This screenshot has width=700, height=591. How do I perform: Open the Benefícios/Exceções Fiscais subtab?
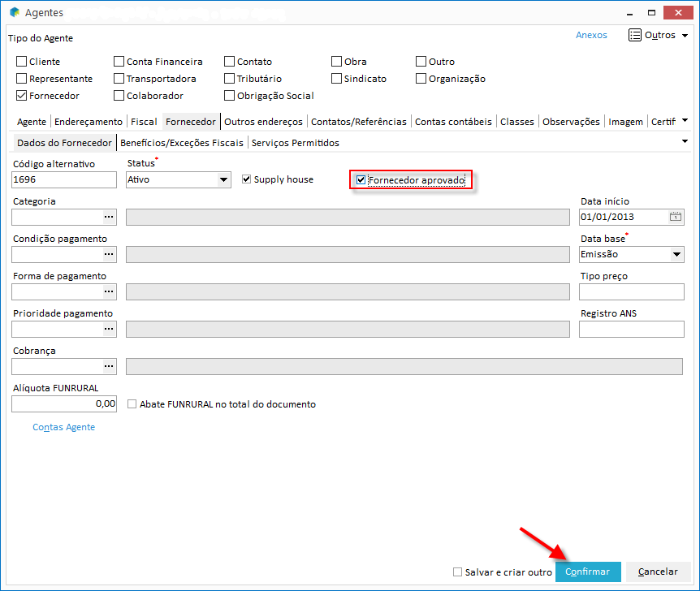coord(182,143)
